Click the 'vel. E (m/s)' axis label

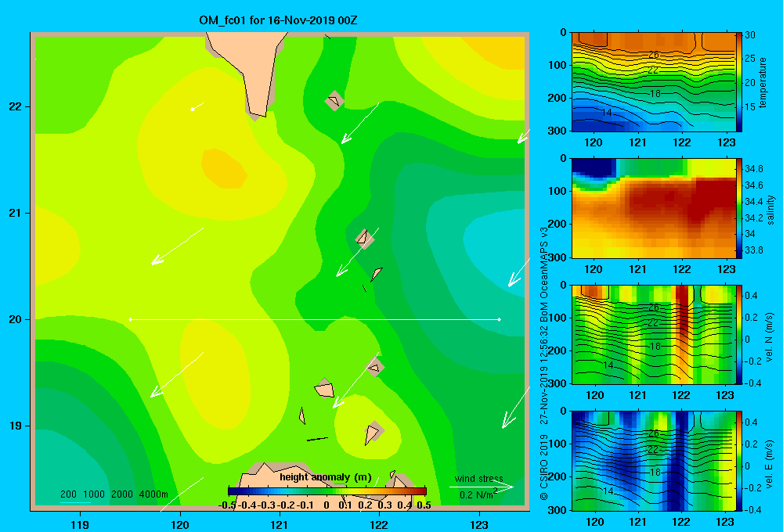[770, 464]
